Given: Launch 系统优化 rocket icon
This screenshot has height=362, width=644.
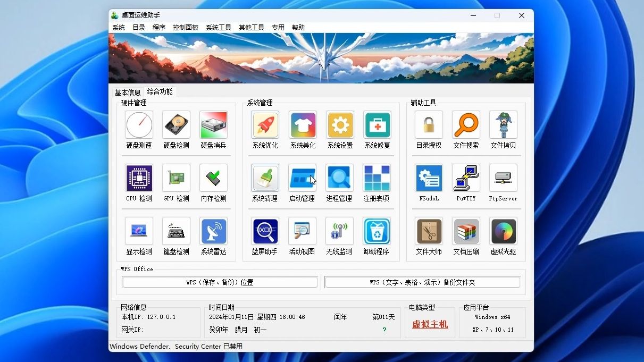Looking at the screenshot, I should (265, 125).
